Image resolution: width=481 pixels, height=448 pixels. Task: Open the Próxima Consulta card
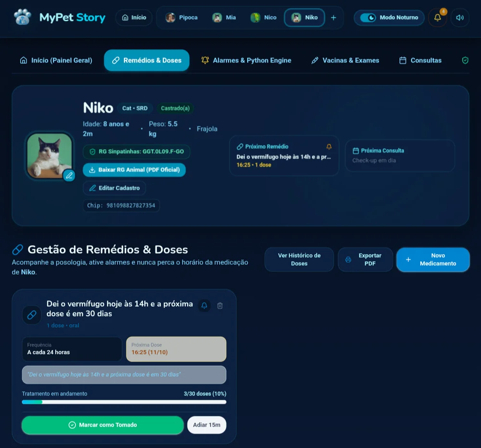tap(400, 155)
